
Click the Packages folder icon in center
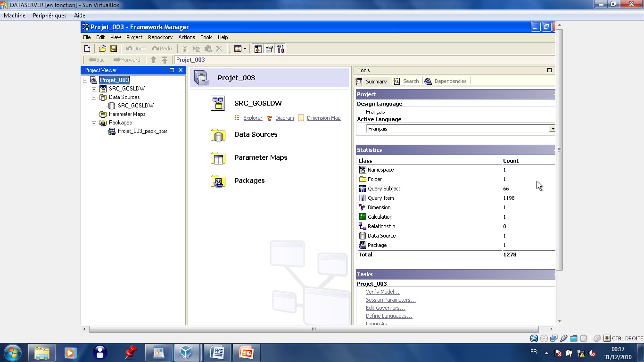pos(218,181)
